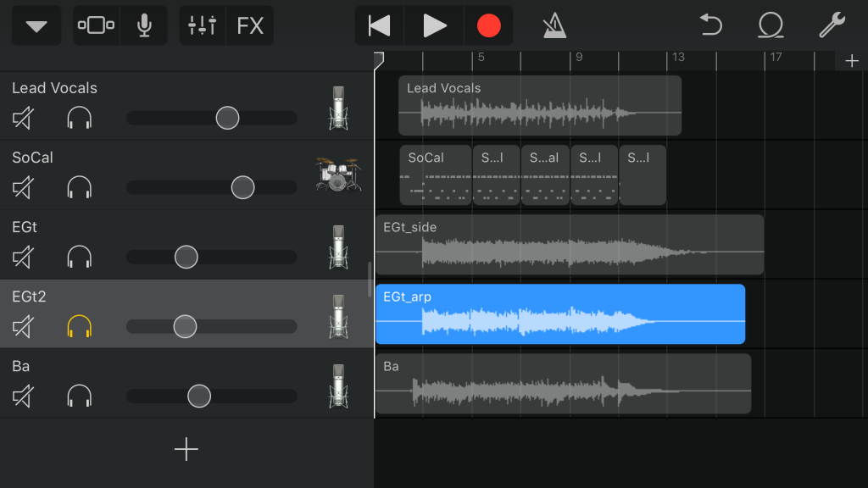Solo the SoCal drum track
868x488 pixels.
[x=79, y=187]
